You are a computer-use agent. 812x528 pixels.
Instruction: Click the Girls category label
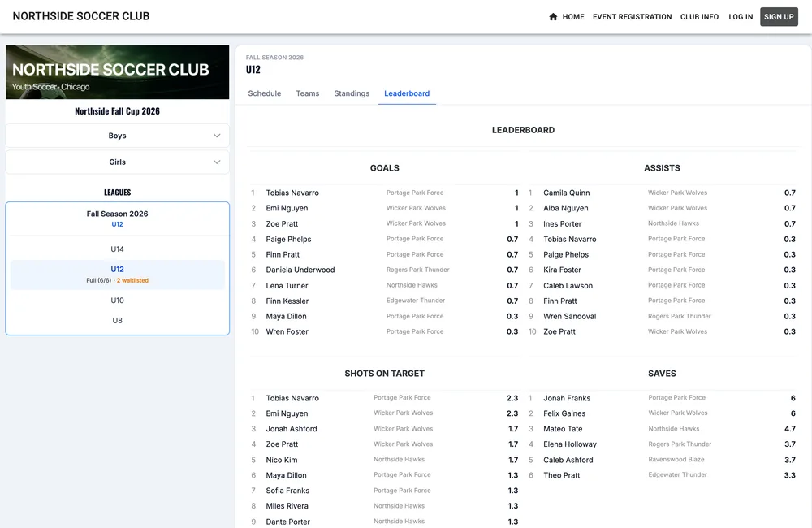(118, 162)
